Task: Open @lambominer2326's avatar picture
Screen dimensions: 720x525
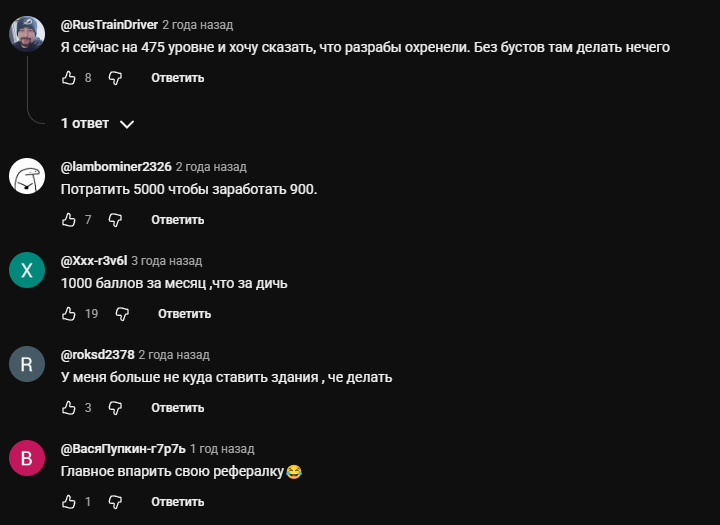Action: (x=27, y=176)
